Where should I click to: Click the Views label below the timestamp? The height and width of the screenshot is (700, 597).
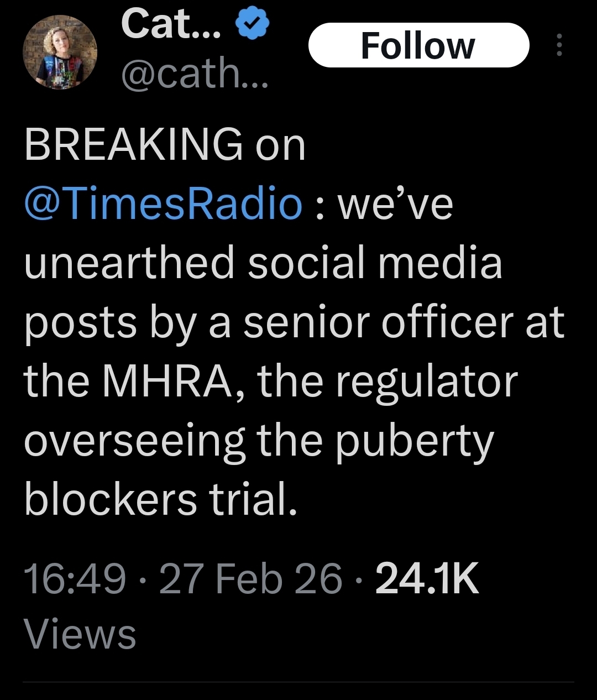pos(80,634)
